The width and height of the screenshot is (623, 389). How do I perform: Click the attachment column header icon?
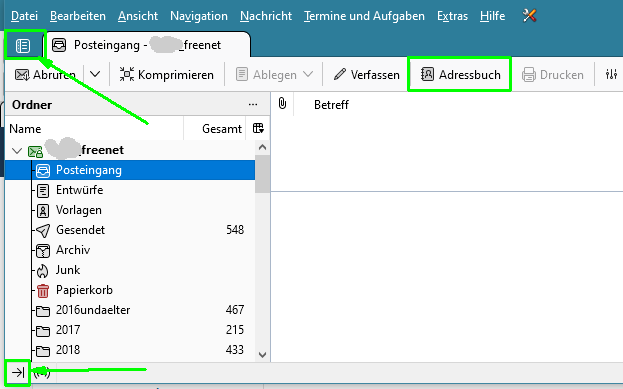click(x=282, y=104)
